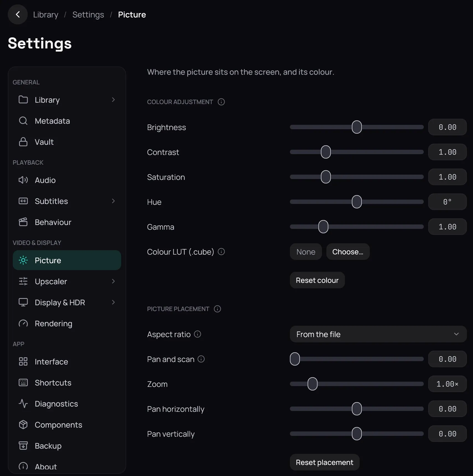This screenshot has height=476, width=473.
Task: Click the Brightness slider handle
Action: pyautogui.click(x=357, y=127)
